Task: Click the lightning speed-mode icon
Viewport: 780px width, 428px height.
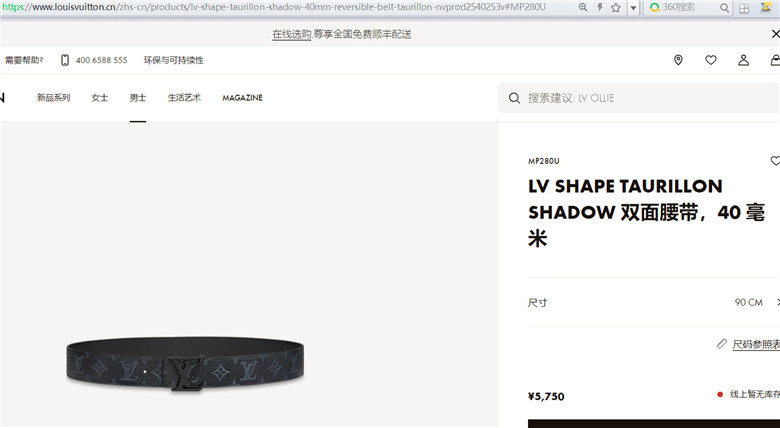Action: pyautogui.click(x=599, y=7)
